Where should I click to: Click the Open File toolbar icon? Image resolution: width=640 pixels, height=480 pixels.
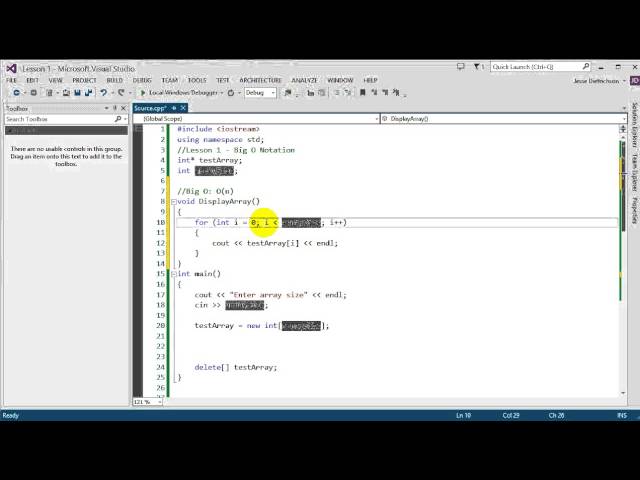pyautogui.click(x=66, y=93)
